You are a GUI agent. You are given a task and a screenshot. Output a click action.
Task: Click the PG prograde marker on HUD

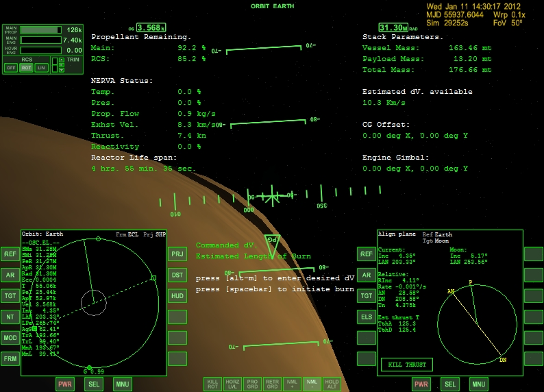click(x=273, y=245)
